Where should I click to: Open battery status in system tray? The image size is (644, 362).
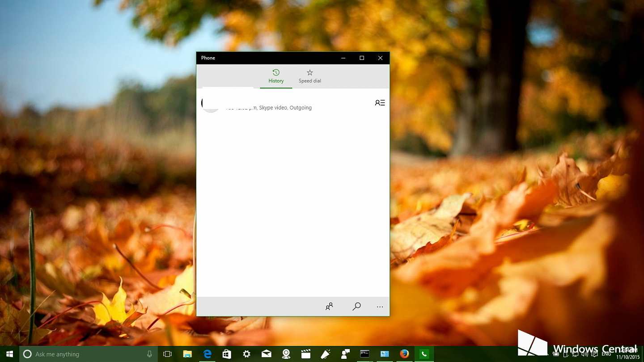556,354
